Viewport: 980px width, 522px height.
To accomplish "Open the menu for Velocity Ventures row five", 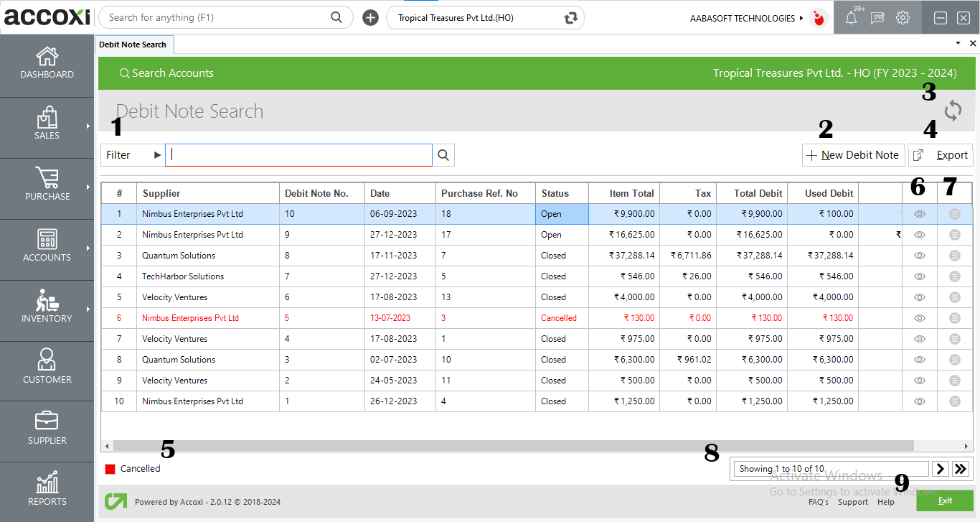I will pos(954,297).
